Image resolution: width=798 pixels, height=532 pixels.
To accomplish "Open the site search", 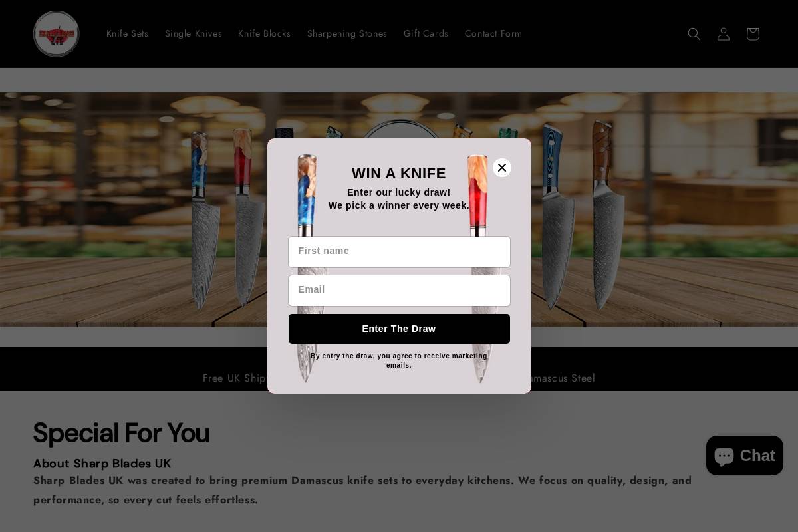I will point(694,34).
